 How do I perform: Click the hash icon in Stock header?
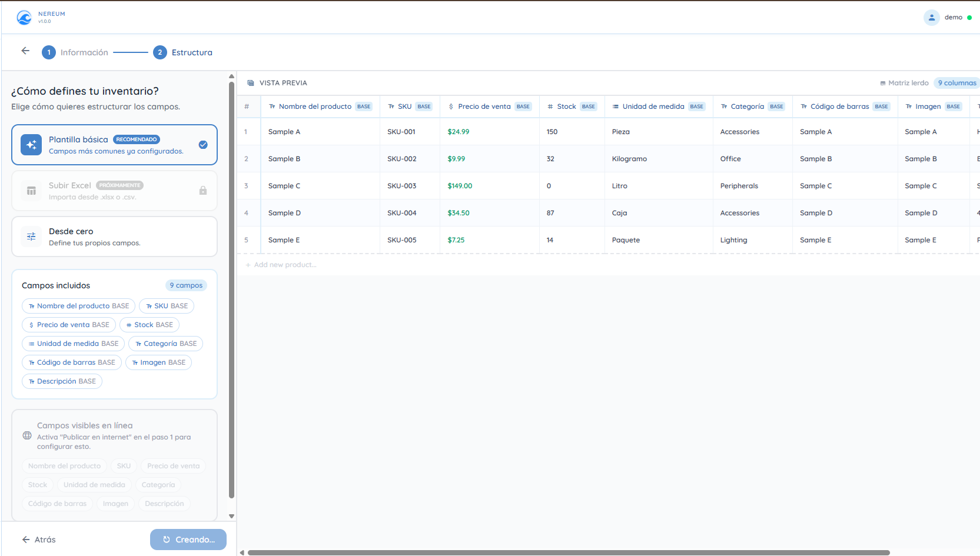point(550,106)
